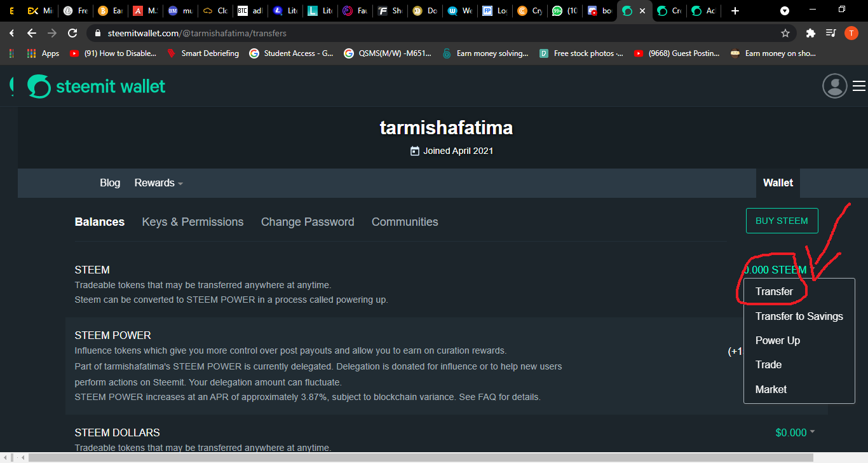Expand the $0.000 Steem Dollars dropdown
The height and width of the screenshot is (463, 868).
click(x=795, y=432)
